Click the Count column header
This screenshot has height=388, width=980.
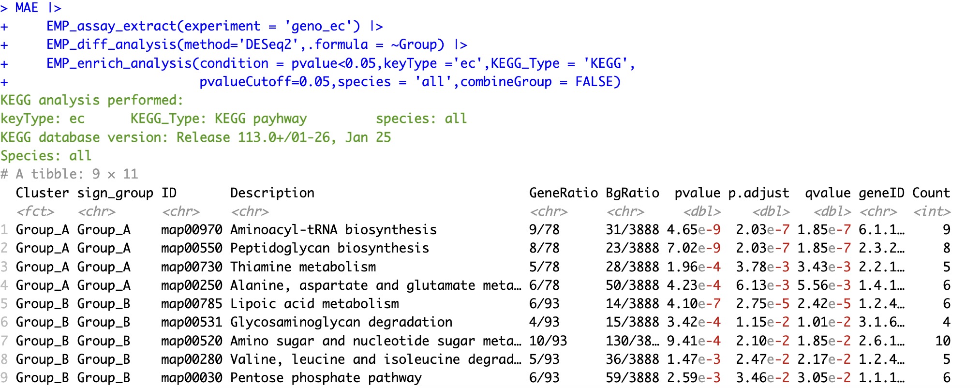tap(931, 193)
